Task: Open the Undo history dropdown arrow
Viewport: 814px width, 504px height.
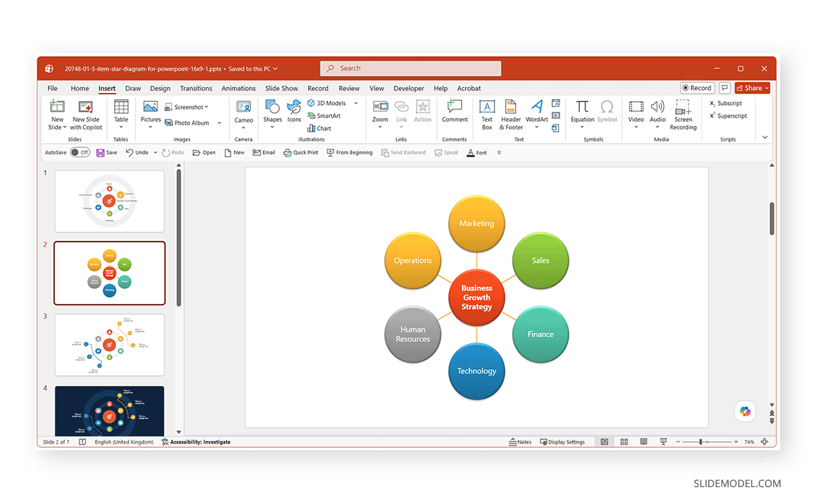Action: click(x=155, y=153)
